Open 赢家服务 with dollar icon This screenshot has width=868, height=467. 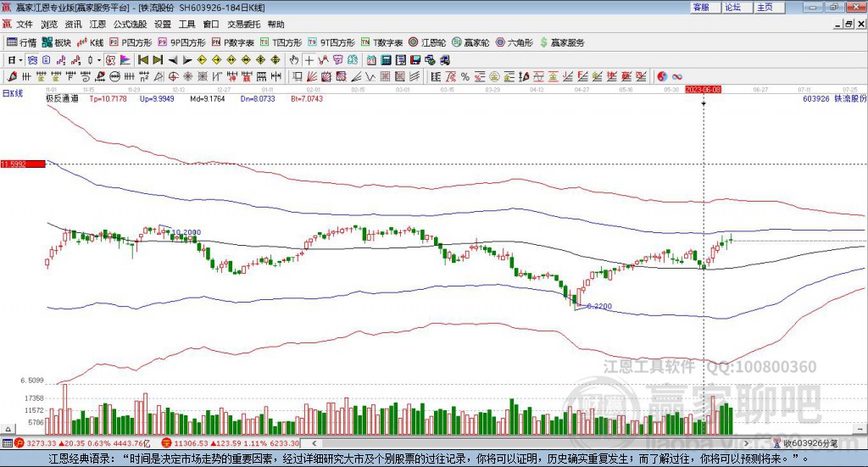(562, 42)
